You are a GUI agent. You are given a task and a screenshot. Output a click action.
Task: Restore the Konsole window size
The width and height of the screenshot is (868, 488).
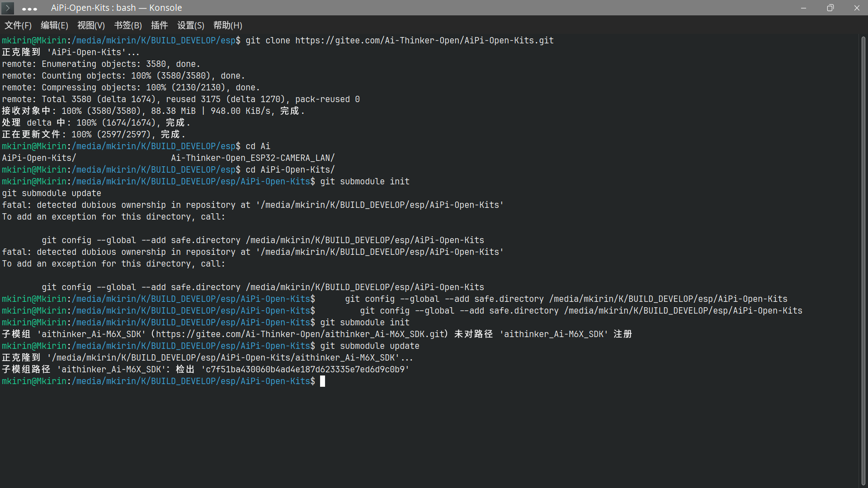(830, 8)
